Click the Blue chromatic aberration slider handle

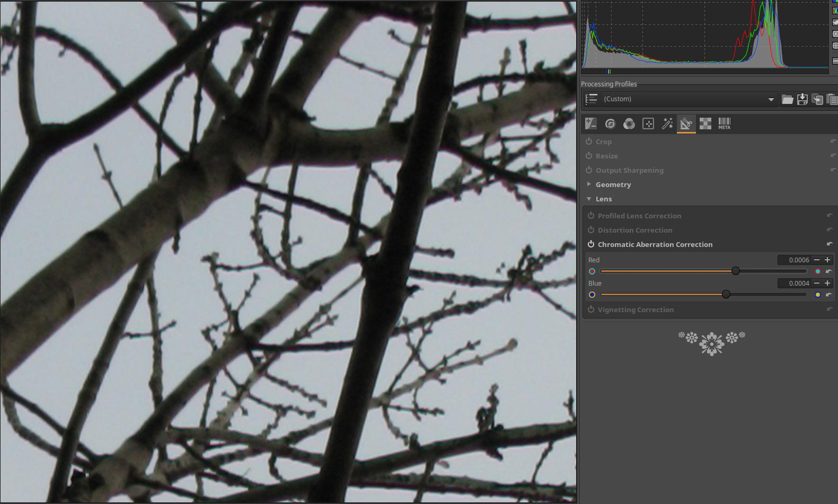[726, 295]
